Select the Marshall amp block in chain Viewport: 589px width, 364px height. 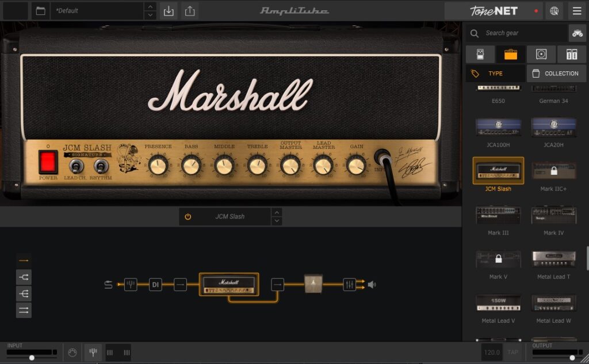(229, 285)
